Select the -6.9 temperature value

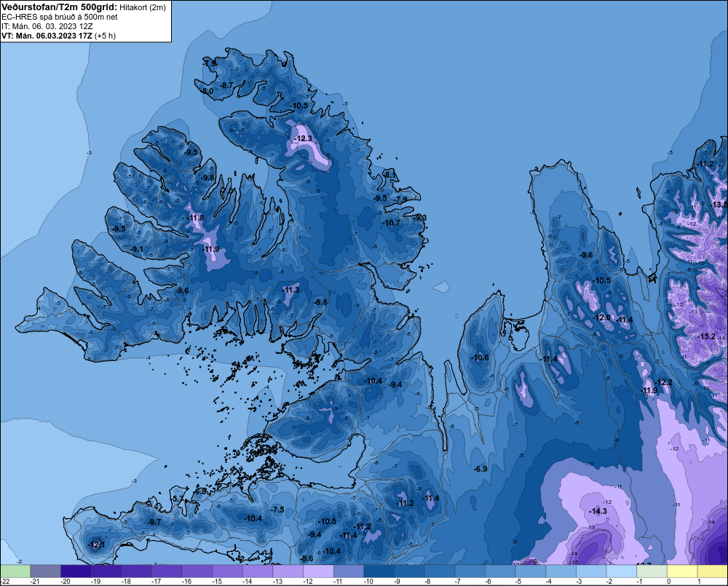[x=480, y=469]
